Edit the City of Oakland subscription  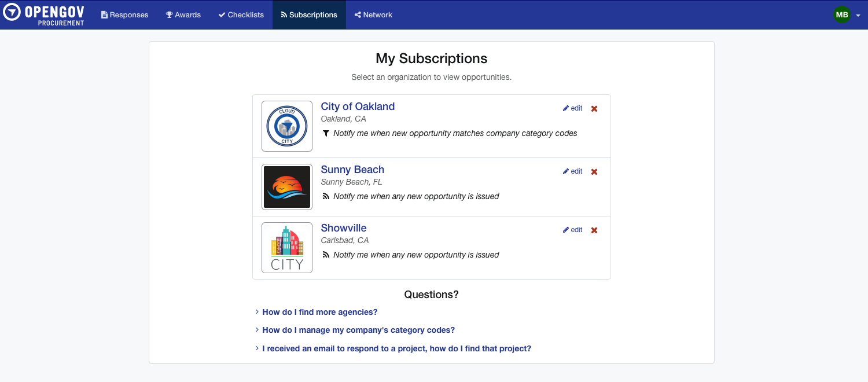point(573,108)
